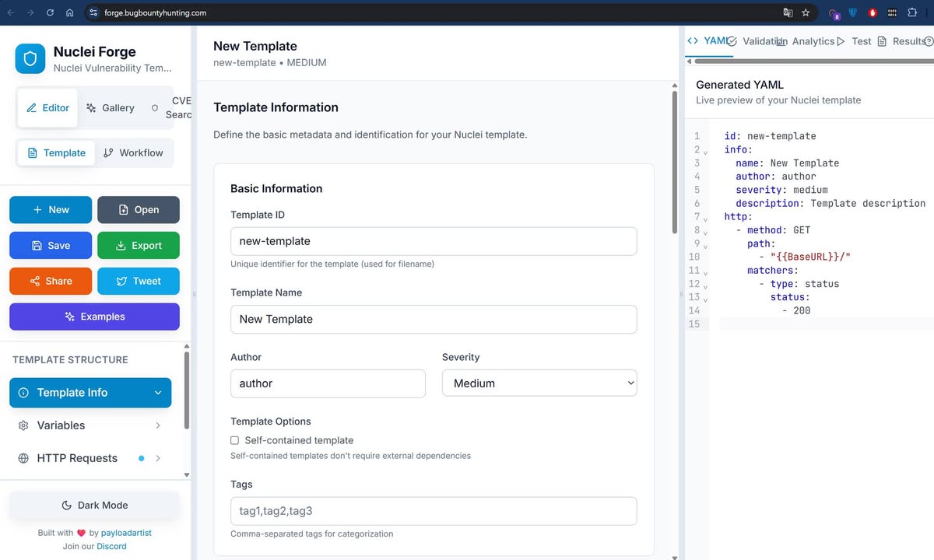Switch to the Gallery tab
This screenshot has width=934, height=560.
pyautogui.click(x=110, y=108)
